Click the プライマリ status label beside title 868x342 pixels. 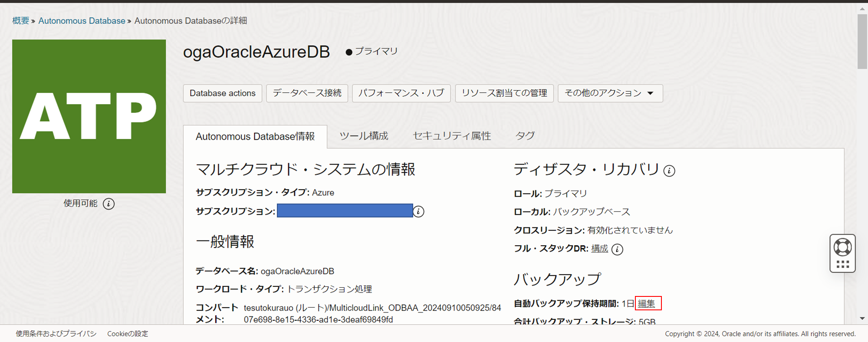click(376, 51)
